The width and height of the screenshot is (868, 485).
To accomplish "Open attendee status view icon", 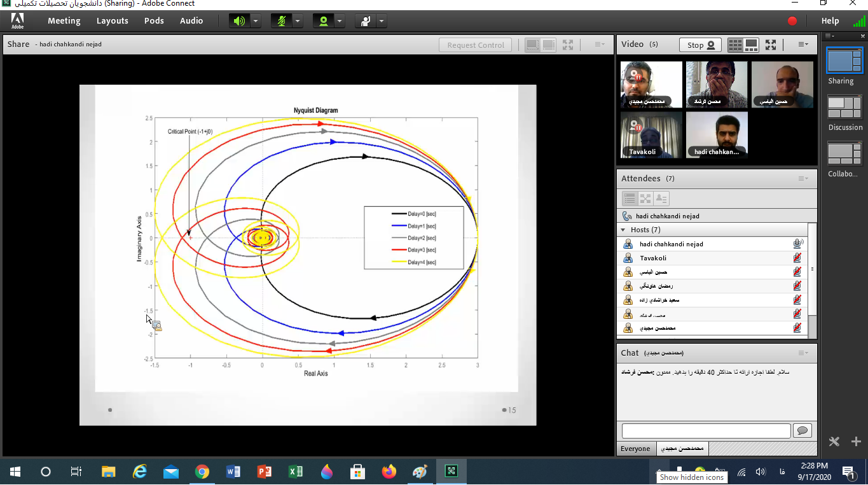I will click(x=661, y=199).
